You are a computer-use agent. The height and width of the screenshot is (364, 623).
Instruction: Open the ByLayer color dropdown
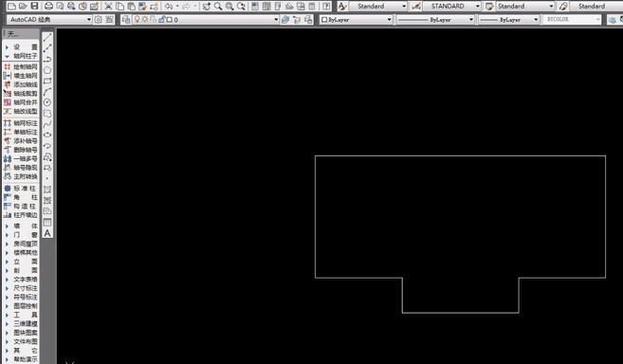point(356,19)
